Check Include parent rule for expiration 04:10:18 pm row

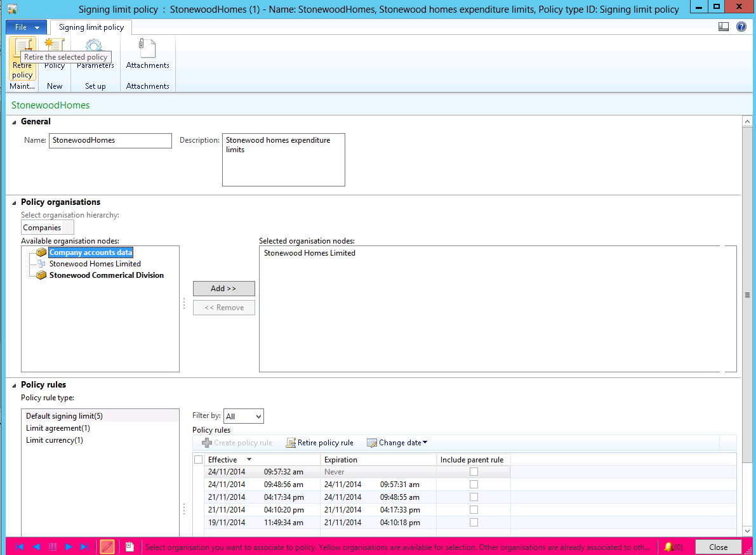[x=474, y=522]
